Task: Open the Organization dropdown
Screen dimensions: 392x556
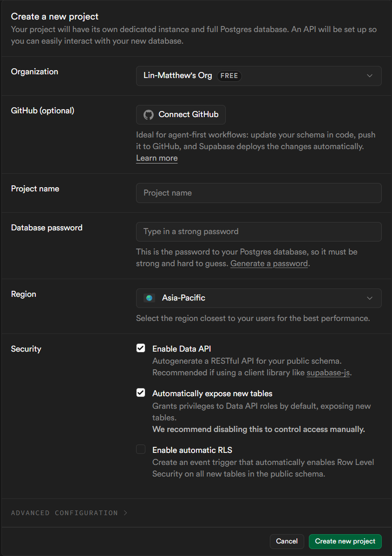Action: pos(259,76)
